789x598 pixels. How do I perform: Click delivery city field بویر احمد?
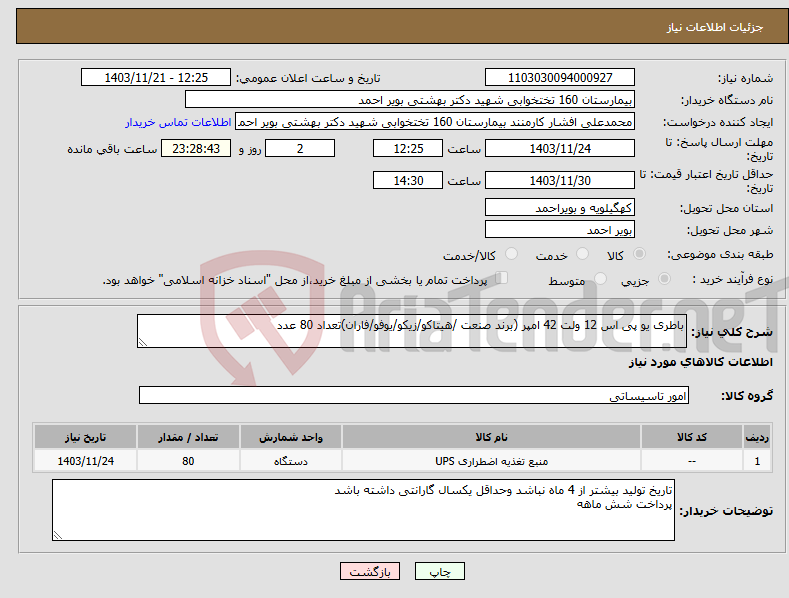560,230
